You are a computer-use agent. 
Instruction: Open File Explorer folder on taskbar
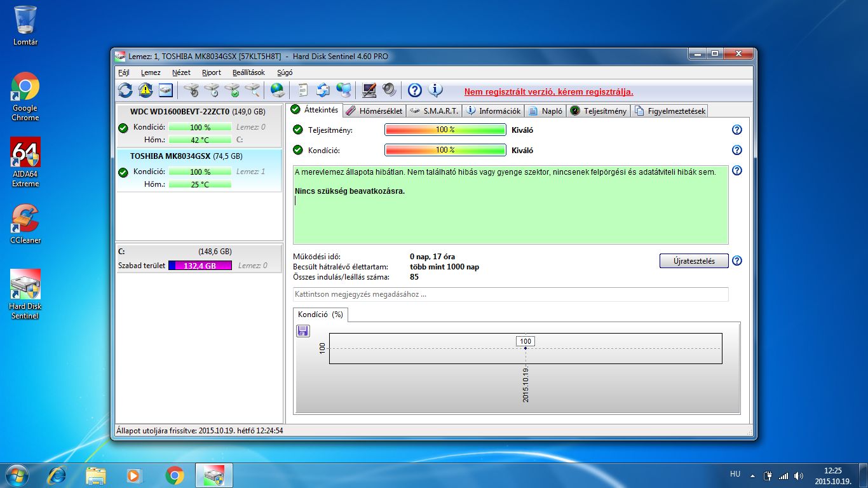pyautogui.click(x=96, y=475)
